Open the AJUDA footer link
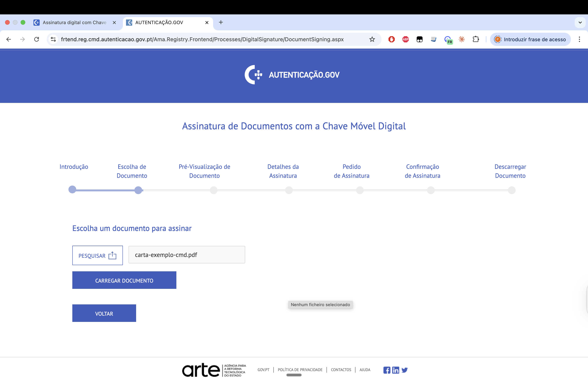The image size is (588, 382). (365, 370)
